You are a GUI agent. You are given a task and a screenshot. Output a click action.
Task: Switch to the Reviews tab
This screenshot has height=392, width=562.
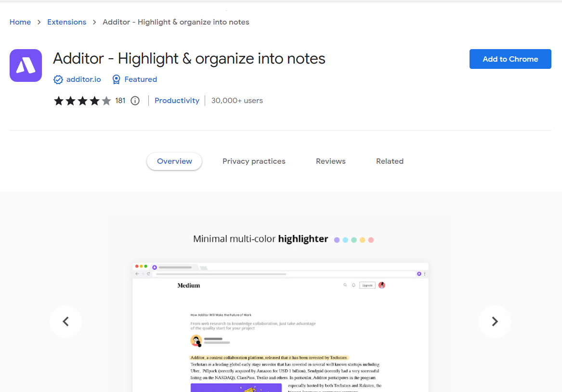tap(330, 161)
